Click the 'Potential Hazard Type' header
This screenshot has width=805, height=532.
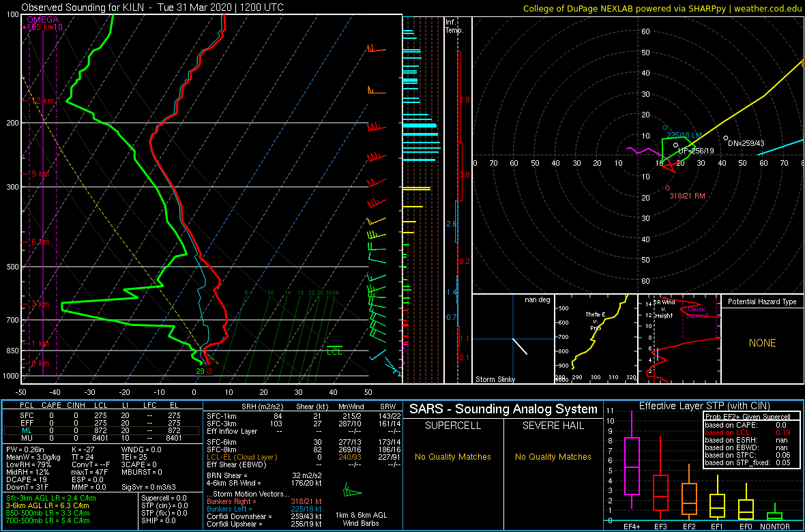763,302
